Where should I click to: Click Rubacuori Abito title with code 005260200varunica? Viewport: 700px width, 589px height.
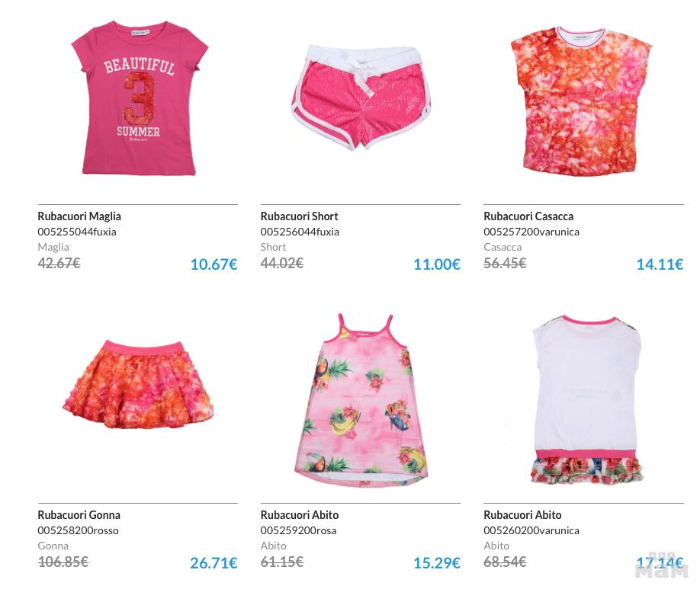522,514
